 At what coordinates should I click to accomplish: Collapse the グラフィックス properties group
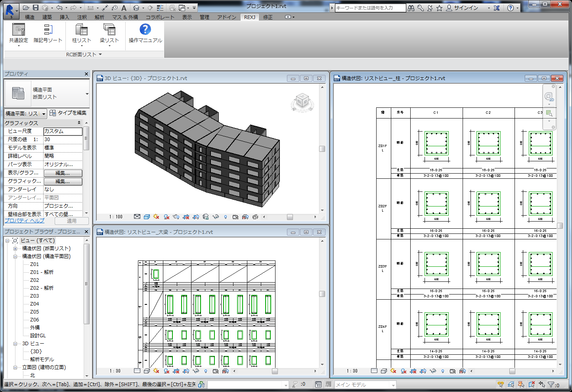pyautogui.click(x=79, y=123)
